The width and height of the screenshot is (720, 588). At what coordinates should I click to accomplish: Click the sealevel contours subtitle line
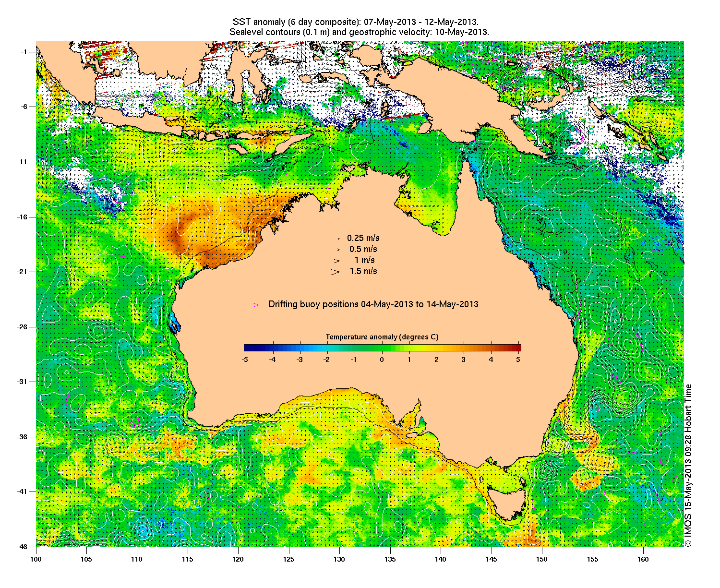359,32
